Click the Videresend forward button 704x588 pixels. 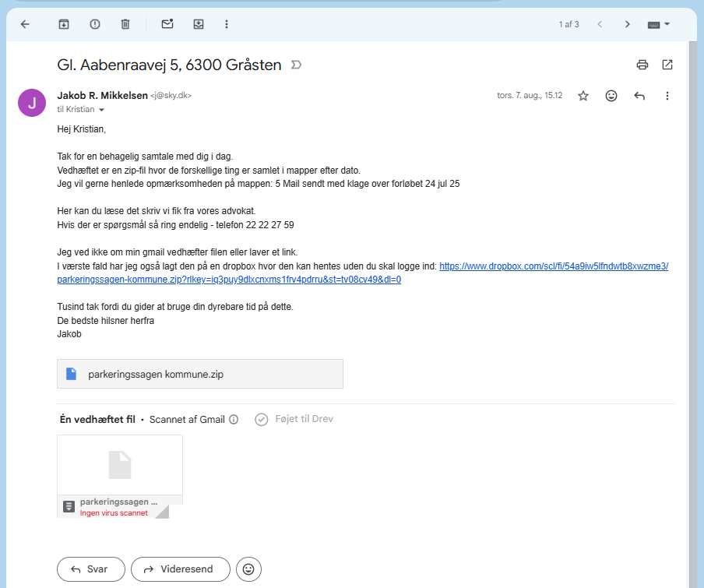[x=180, y=569]
